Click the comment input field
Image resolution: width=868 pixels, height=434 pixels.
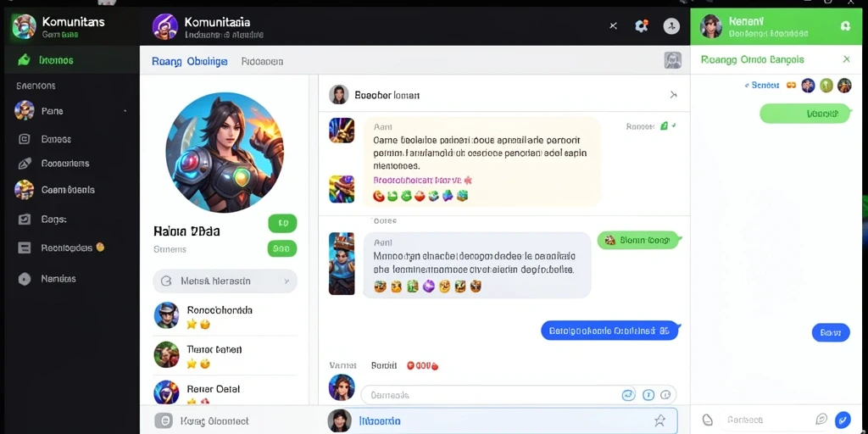pos(518,395)
